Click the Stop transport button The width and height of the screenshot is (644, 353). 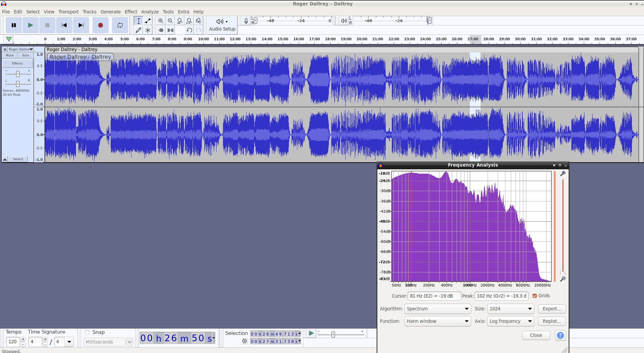pos(47,25)
